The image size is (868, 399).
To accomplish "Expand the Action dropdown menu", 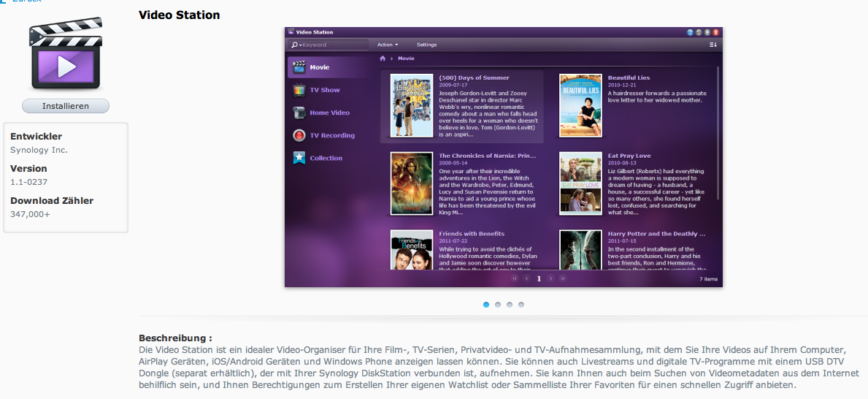I will (x=388, y=45).
